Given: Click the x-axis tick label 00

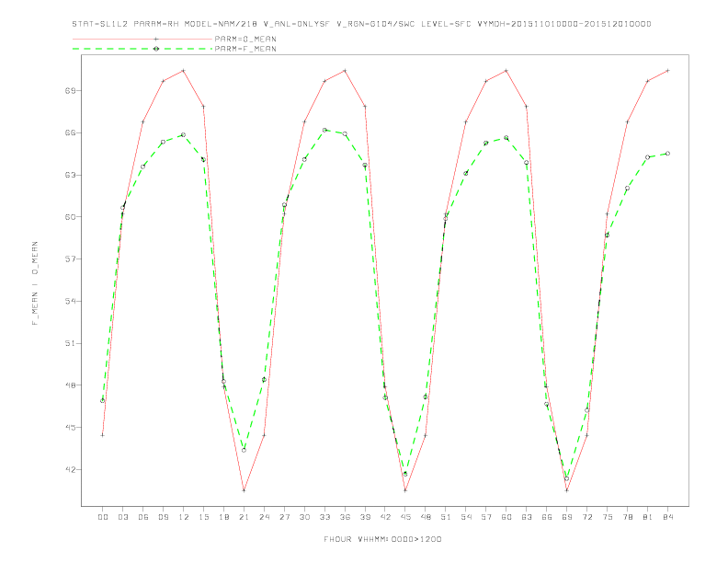Looking at the screenshot, I should pyautogui.click(x=103, y=517).
